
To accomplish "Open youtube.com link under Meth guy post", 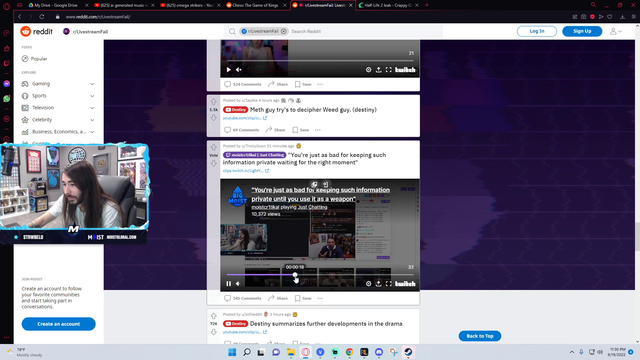I will pyautogui.click(x=244, y=118).
